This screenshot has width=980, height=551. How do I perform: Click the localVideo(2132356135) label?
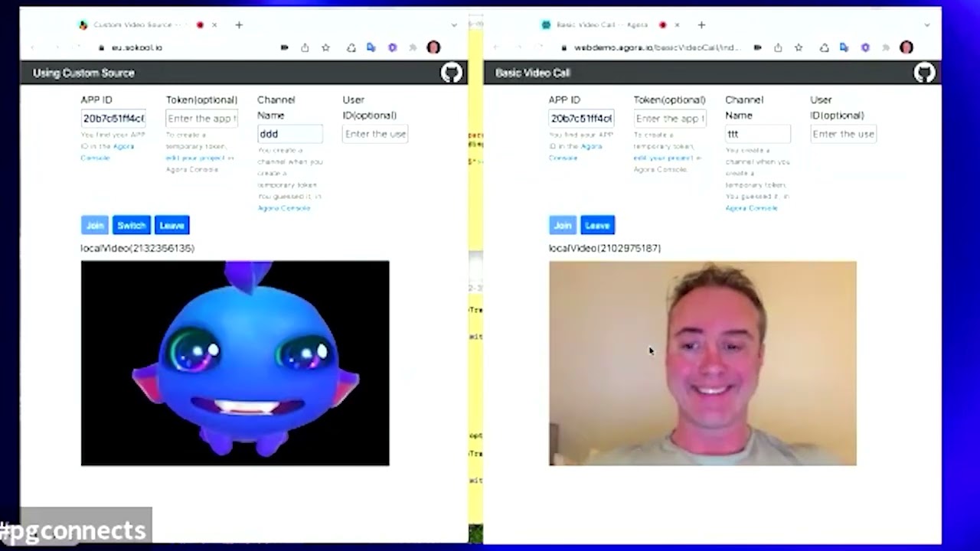(138, 248)
